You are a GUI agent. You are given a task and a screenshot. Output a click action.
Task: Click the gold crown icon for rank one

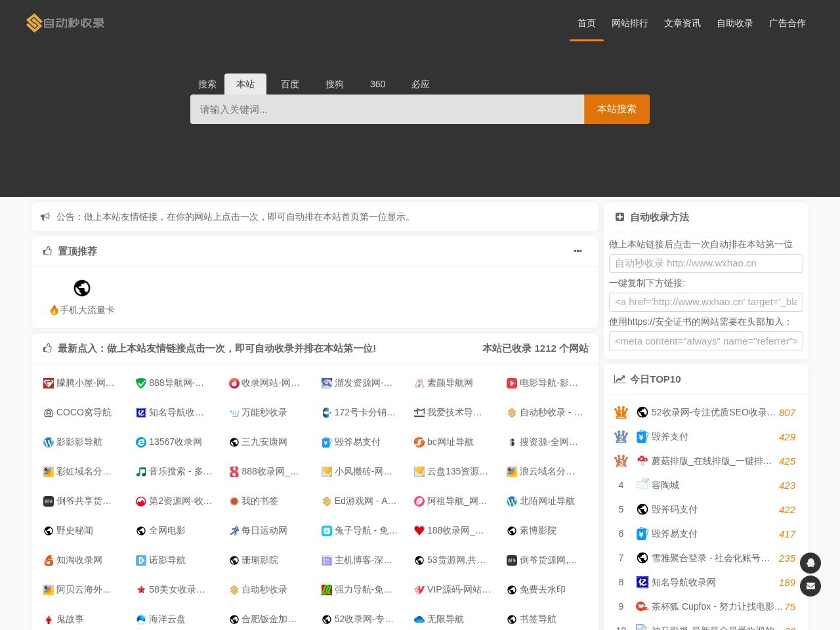click(x=621, y=412)
